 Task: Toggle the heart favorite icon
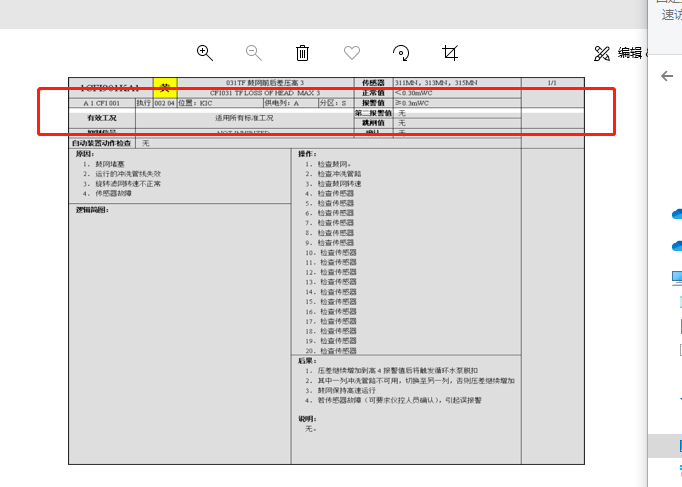(352, 53)
